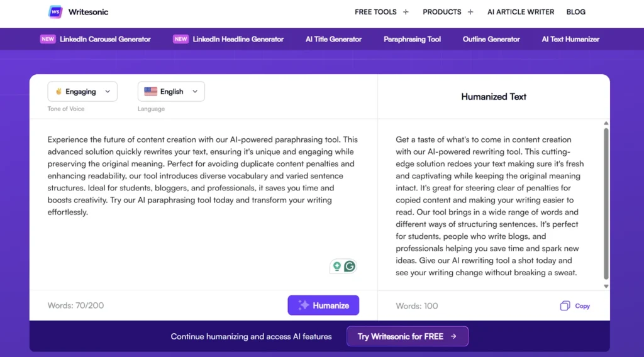This screenshot has width=644, height=357.
Task: Open the AI ARTICLE WRITER menu item
Action: (x=520, y=12)
